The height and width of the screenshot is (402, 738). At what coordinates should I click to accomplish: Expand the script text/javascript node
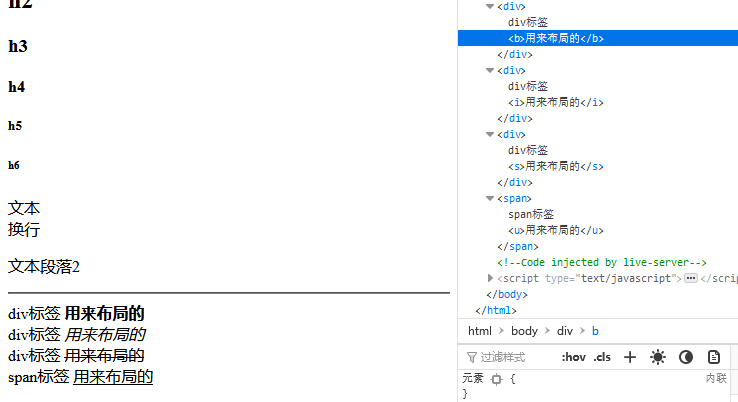coord(490,278)
